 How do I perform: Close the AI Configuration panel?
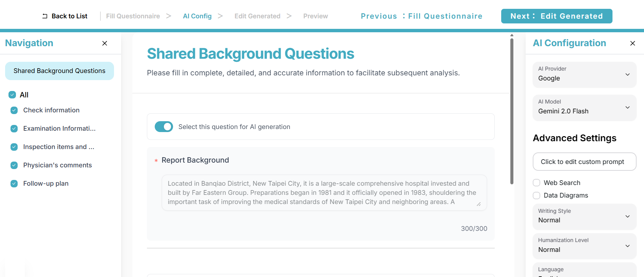(x=632, y=43)
